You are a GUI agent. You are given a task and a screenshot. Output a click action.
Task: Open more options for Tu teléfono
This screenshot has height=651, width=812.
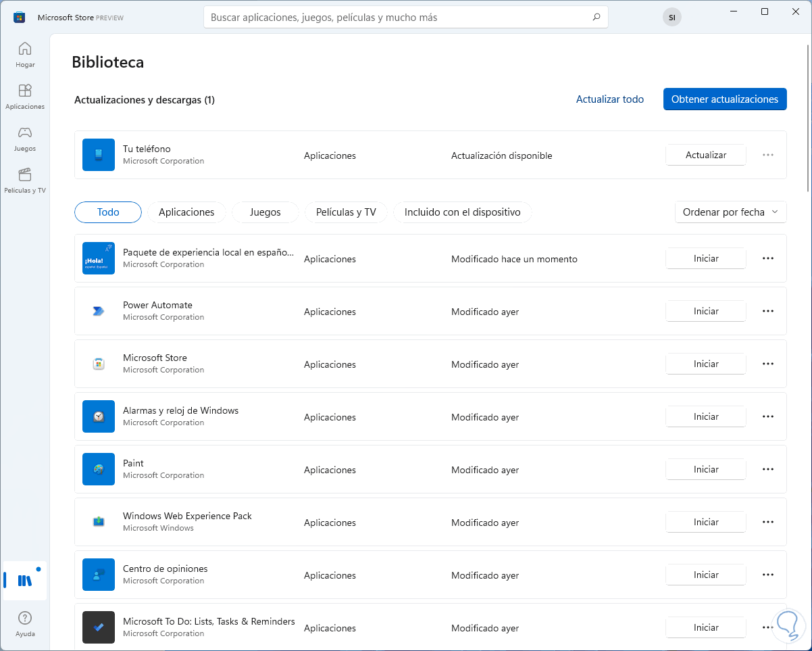point(767,155)
